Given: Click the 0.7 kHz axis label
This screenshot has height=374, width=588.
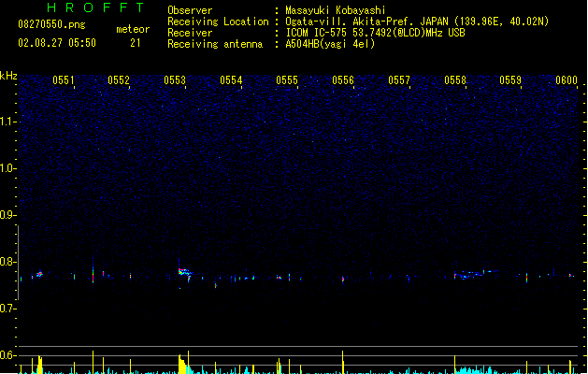Looking at the screenshot, I should [x=7, y=309].
